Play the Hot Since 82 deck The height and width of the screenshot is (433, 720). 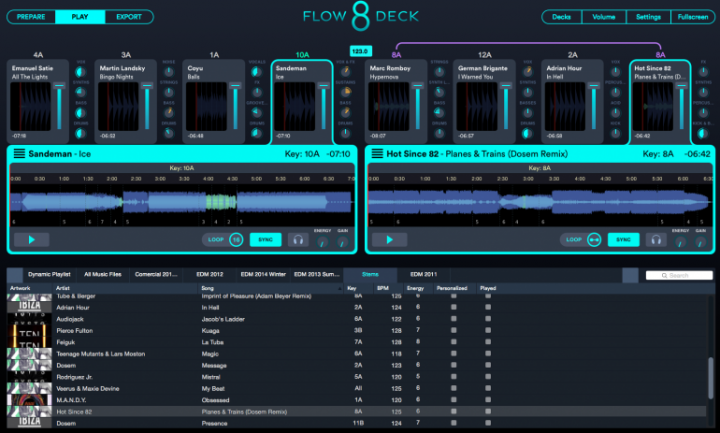click(389, 240)
